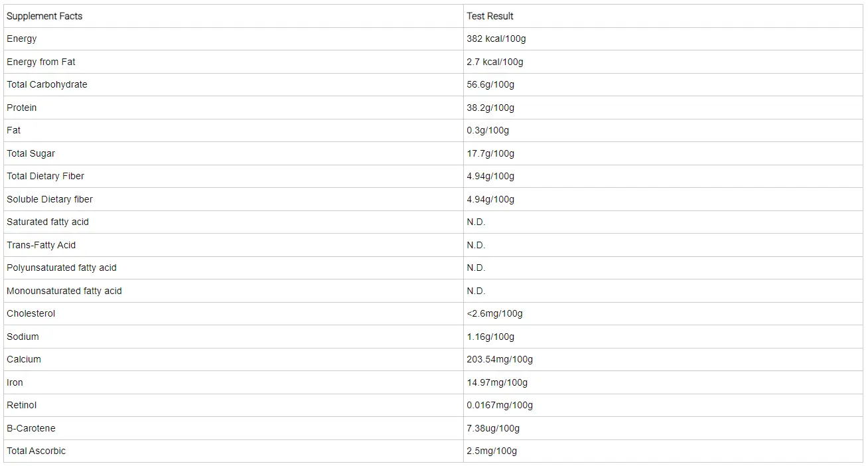Select the Protein row label

tap(22, 108)
